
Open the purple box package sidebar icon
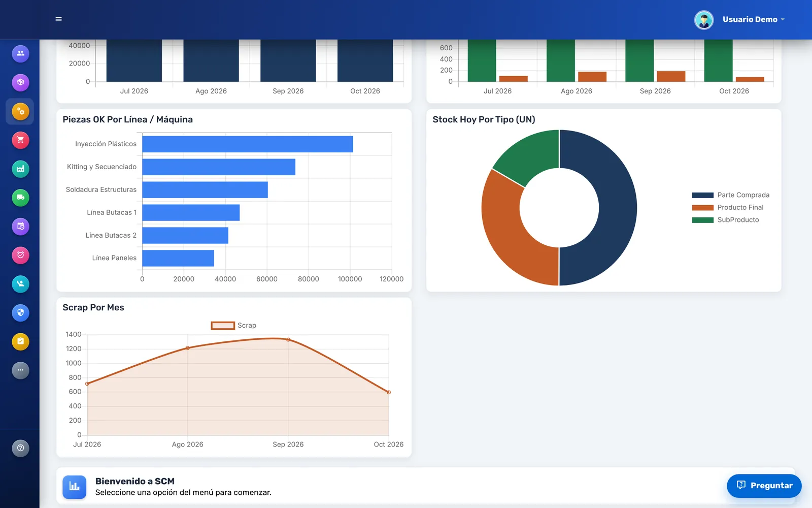(x=20, y=82)
